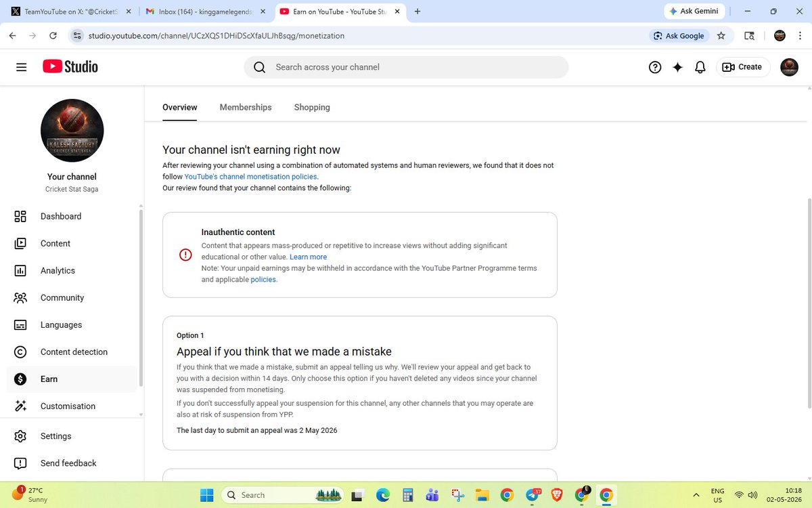The height and width of the screenshot is (508, 812).
Task: Click the Create button
Action: click(x=743, y=67)
